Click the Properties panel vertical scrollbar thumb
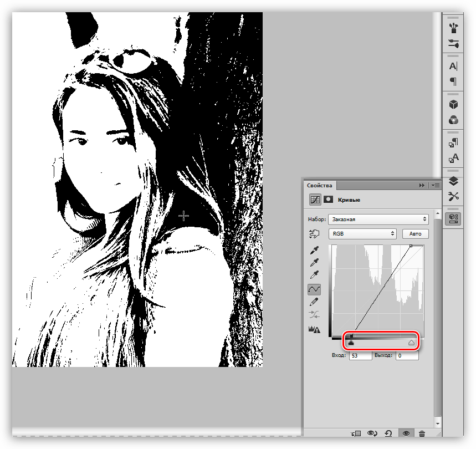 [x=437, y=317]
